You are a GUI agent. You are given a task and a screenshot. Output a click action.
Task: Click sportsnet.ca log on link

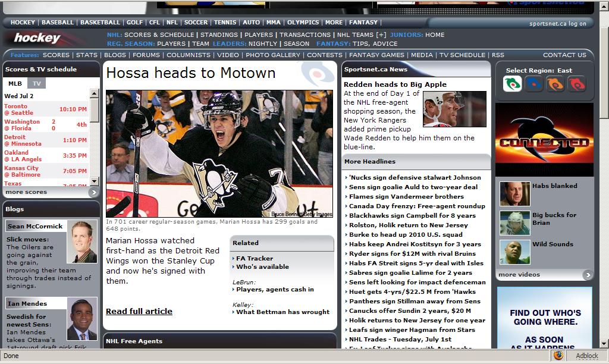coord(558,24)
